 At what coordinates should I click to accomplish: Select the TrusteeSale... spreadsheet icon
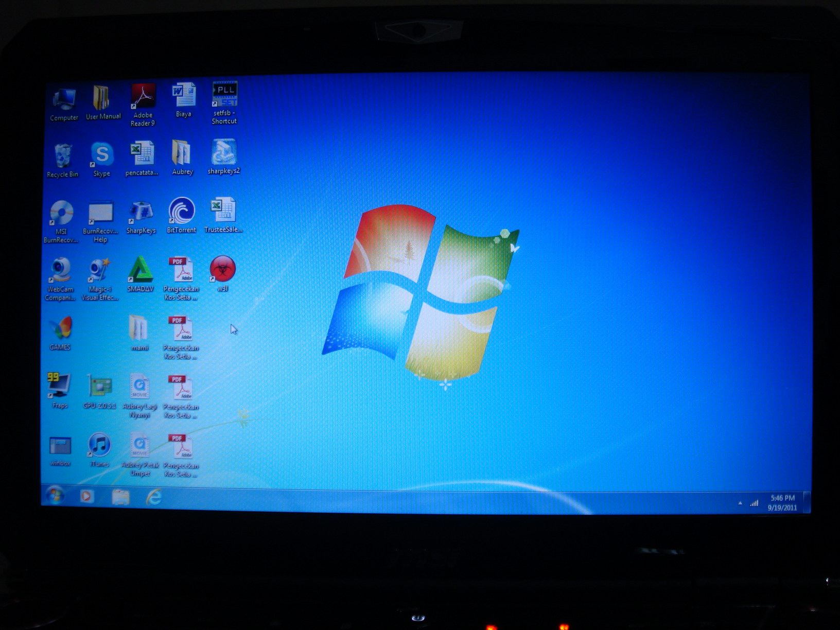tap(223, 215)
